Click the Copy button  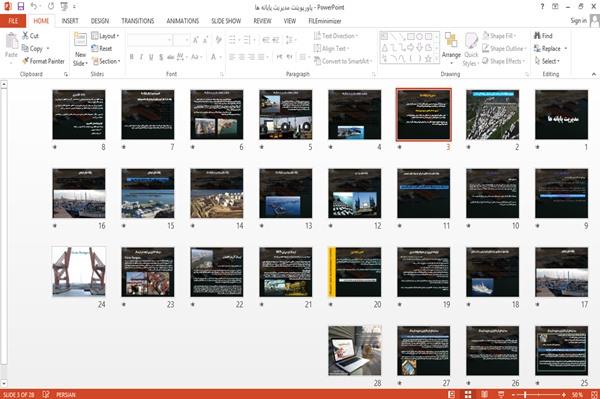(x=32, y=48)
